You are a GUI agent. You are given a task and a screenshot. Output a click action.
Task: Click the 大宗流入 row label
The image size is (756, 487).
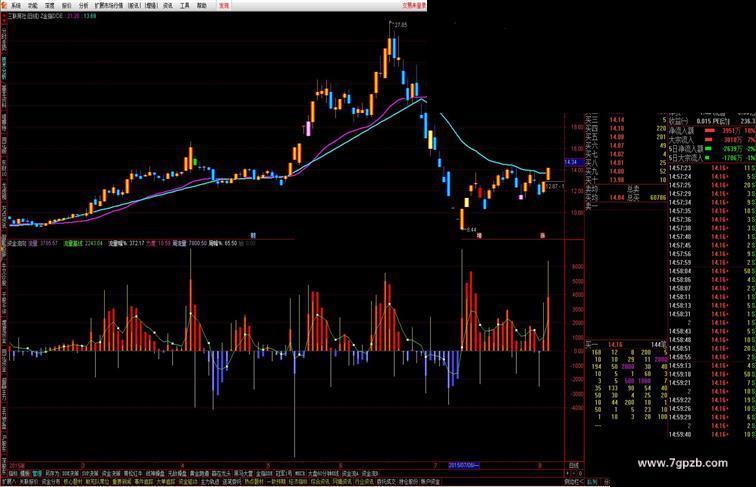(682, 139)
